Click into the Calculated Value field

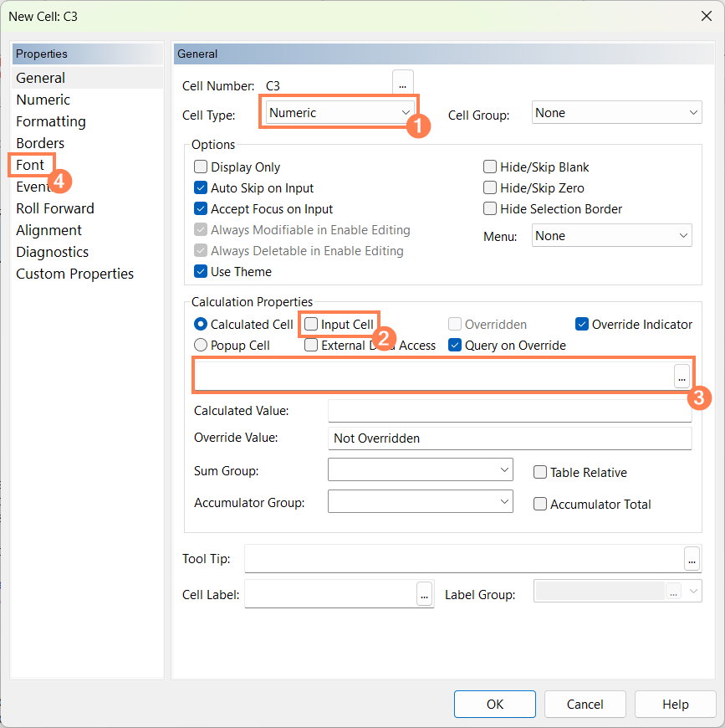tap(509, 411)
